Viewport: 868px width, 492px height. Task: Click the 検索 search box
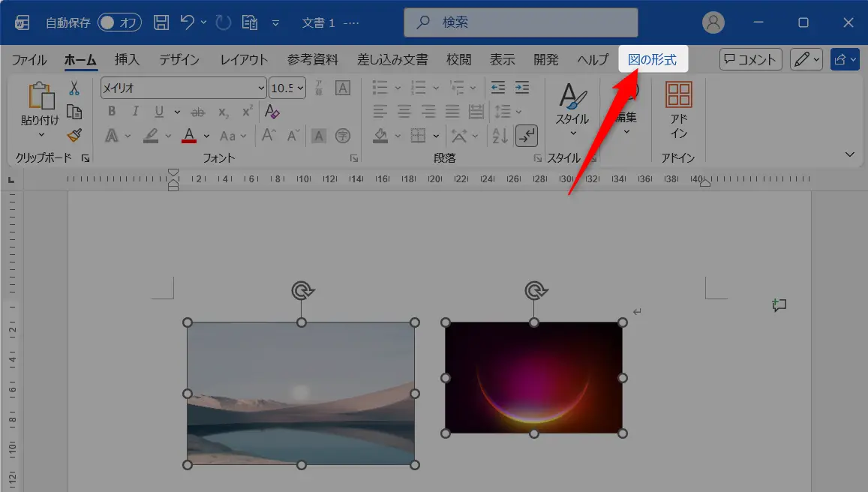pos(521,22)
